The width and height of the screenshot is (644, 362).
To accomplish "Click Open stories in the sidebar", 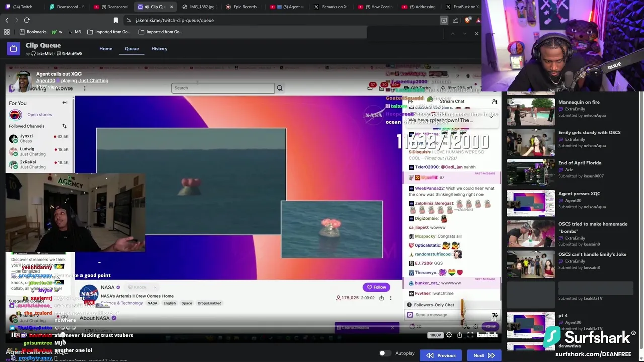I will click(x=39, y=115).
